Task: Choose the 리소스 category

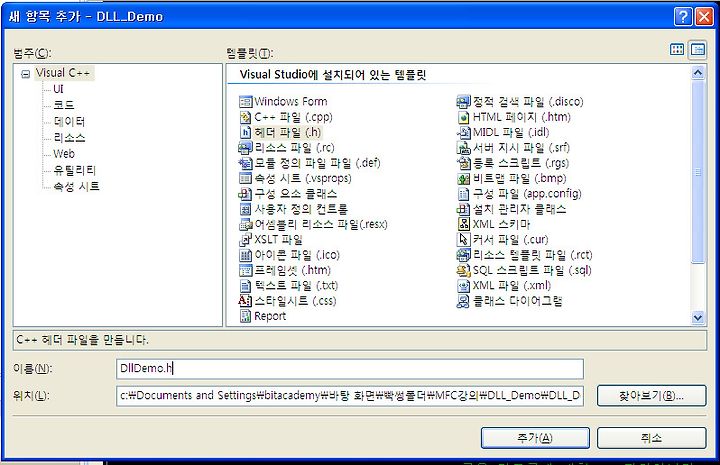Action: pos(69,137)
